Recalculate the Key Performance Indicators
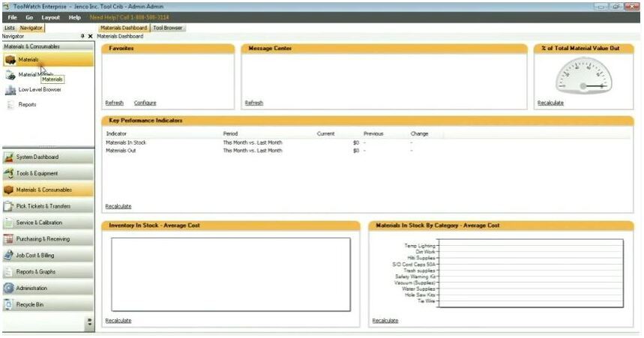 point(118,206)
